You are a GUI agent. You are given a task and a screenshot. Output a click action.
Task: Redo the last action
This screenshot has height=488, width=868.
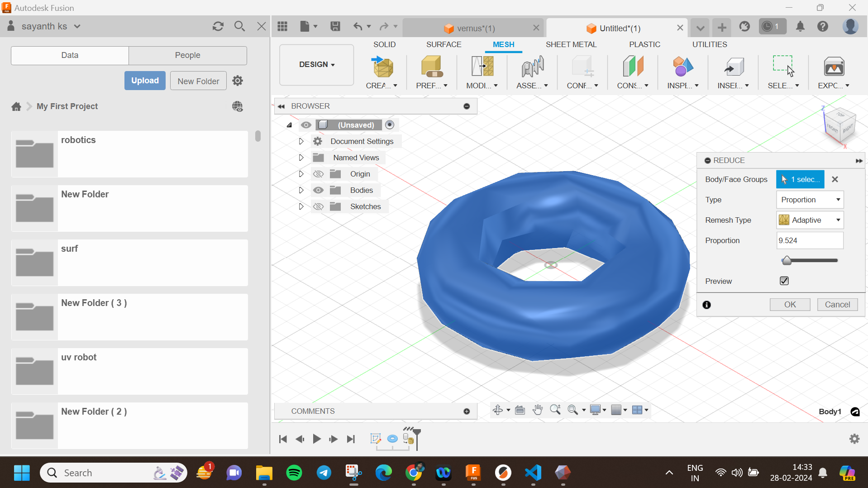click(x=384, y=26)
